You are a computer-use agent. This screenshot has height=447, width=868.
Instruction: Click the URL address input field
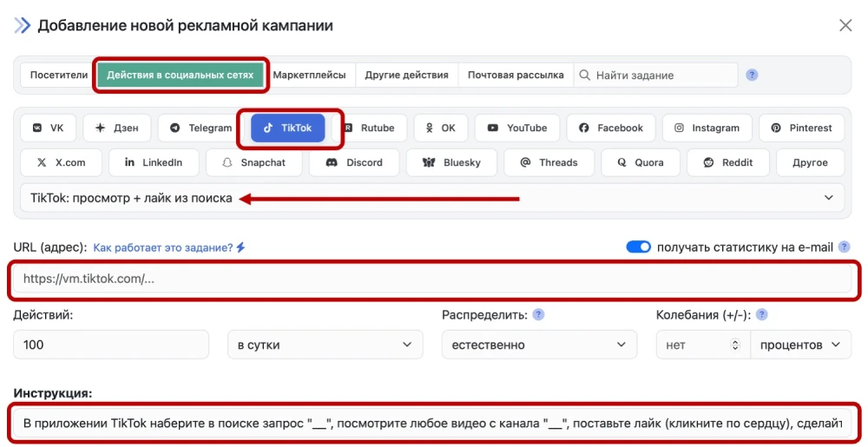coord(434,279)
